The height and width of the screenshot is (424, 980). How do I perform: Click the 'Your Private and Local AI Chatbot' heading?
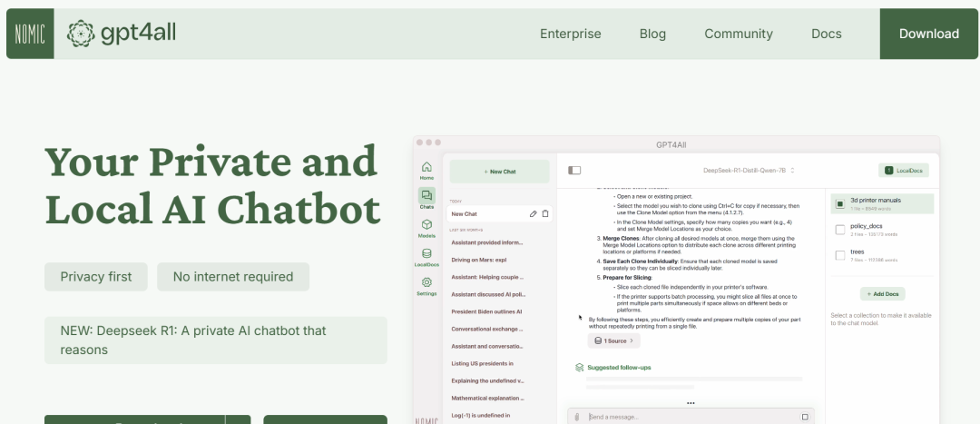pos(212,184)
